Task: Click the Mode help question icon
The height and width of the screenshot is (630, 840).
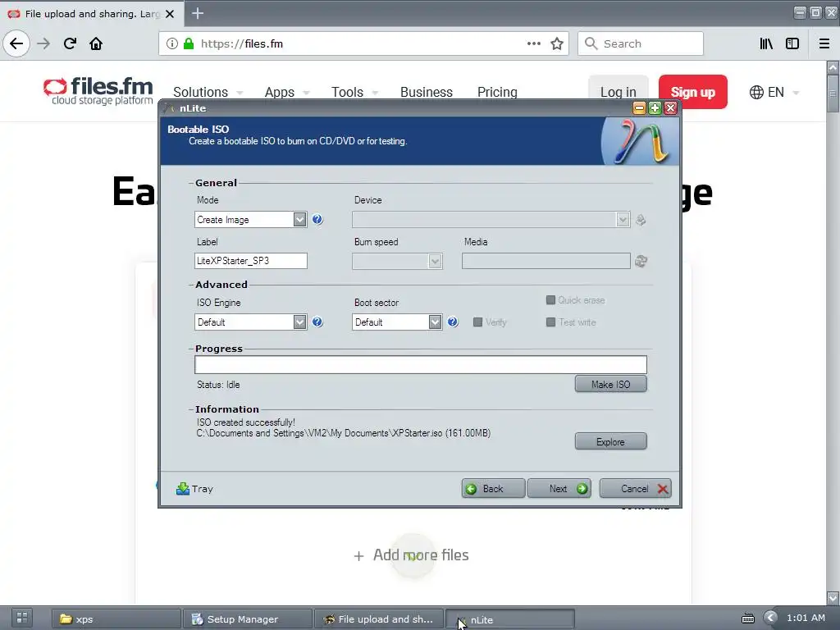Action: tap(317, 220)
